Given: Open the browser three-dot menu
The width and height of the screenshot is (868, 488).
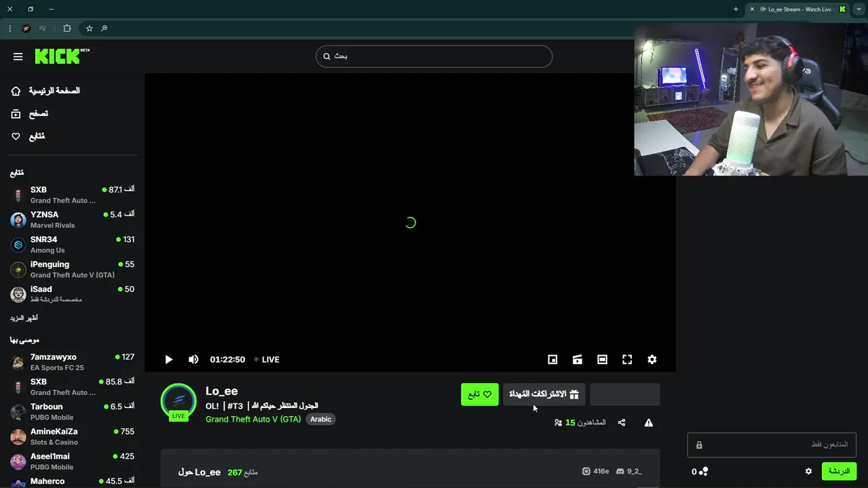Looking at the screenshot, I should coord(9,28).
